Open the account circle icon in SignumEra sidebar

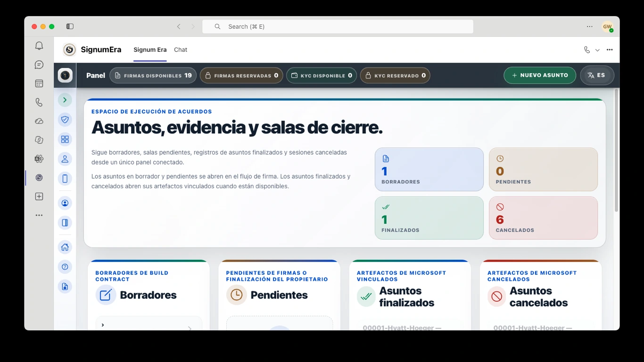(65, 203)
